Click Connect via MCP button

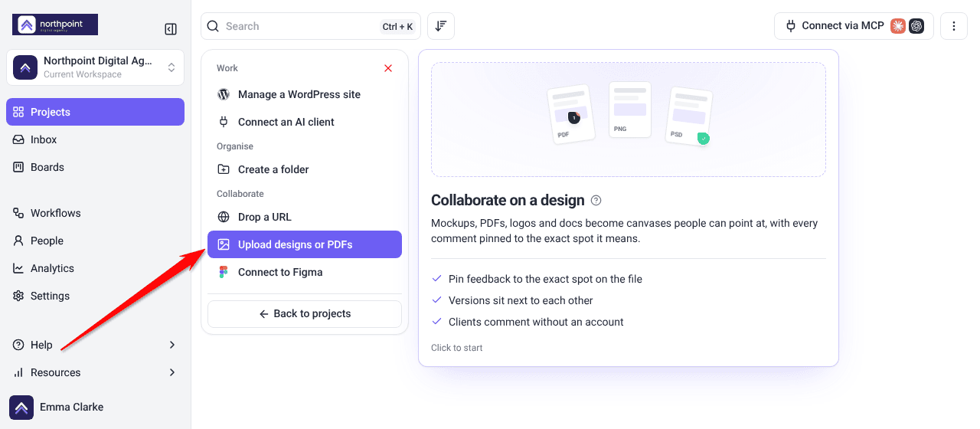(854, 26)
